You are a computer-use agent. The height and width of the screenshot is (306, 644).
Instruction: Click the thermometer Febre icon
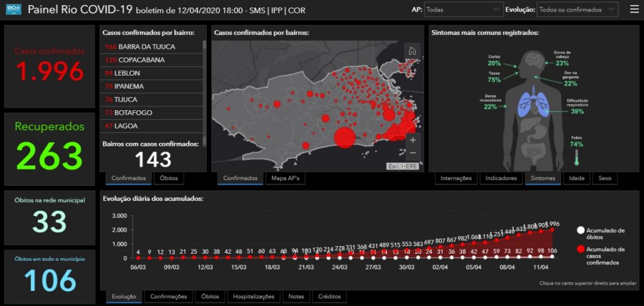point(576,157)
